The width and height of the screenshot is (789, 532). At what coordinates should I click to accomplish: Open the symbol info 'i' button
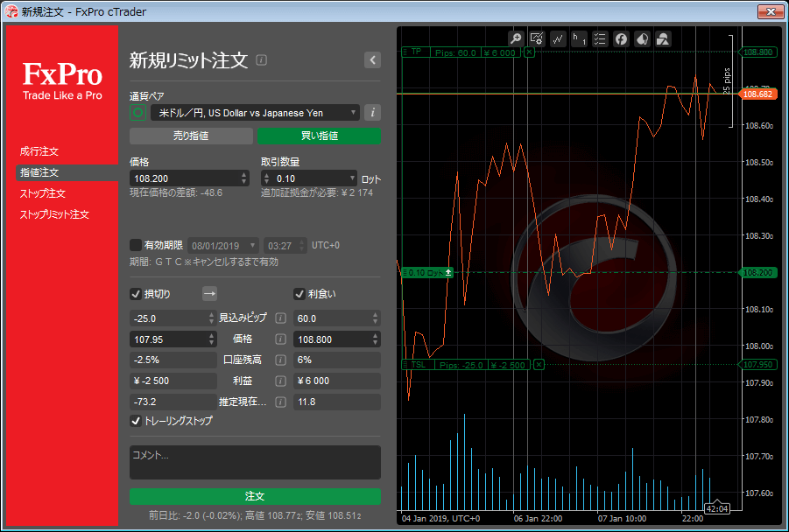(x=372, y=113)
